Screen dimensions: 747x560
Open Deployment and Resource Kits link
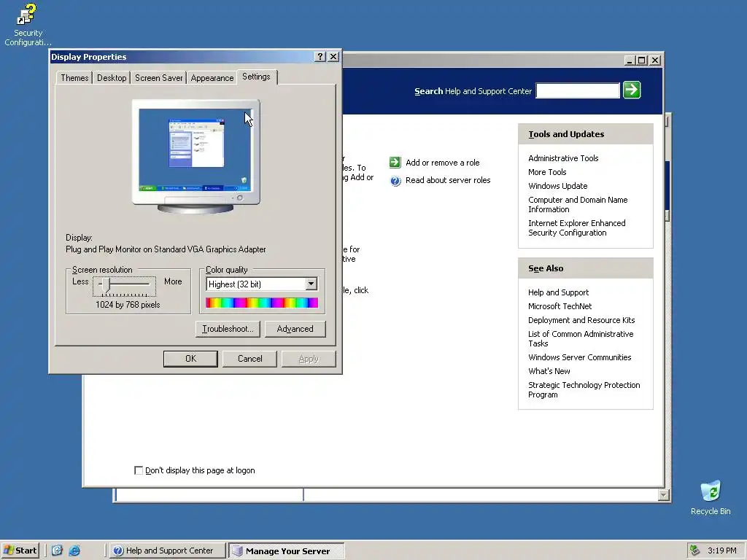click(x=581, y=320)
